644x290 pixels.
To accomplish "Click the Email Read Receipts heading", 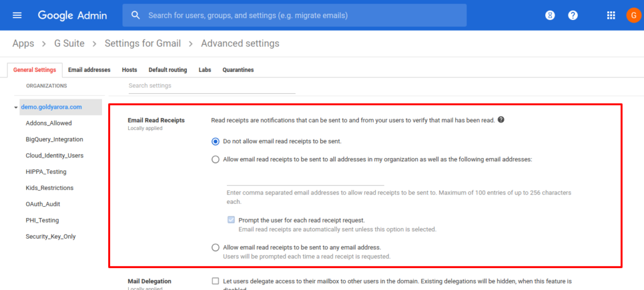I will point(156,121).
